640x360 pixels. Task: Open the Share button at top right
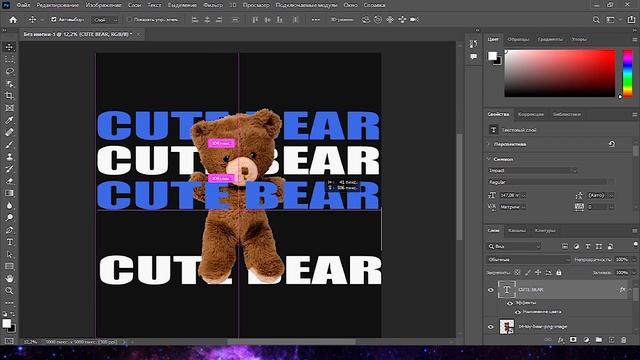pyautogui.click(x=631, y=20)
